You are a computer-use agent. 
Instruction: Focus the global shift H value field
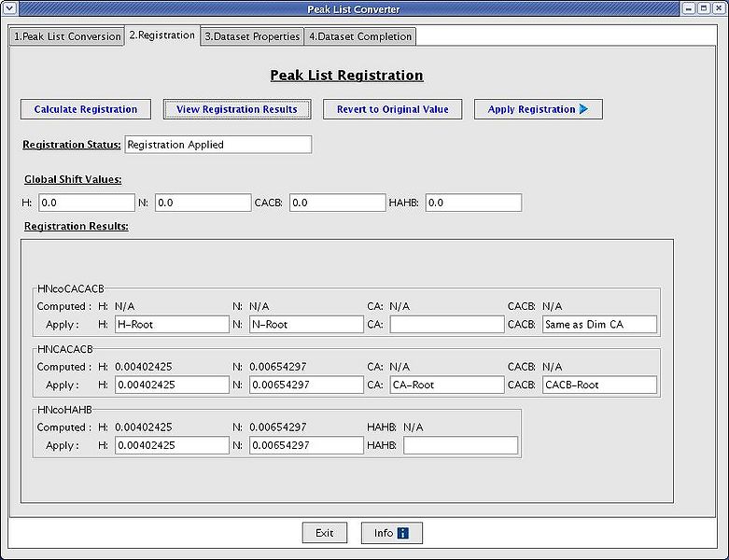click(86, 203)
